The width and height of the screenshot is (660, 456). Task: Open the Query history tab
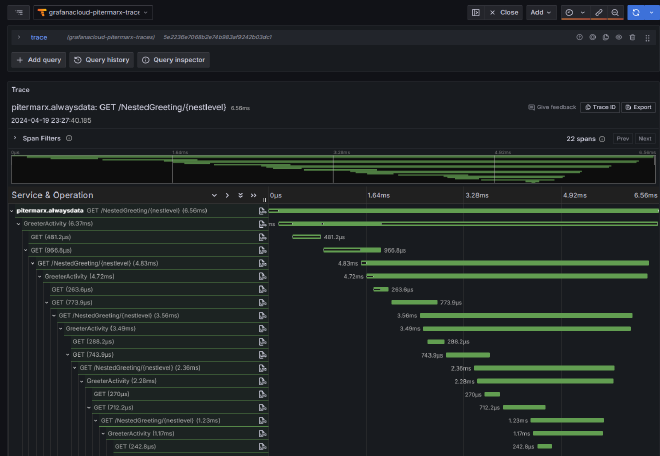[101, 60]
